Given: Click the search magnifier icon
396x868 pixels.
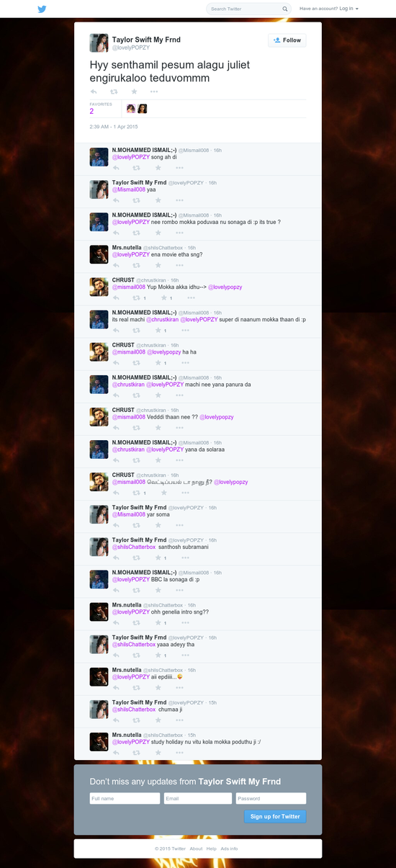Looking at the screenshot, I should pos(285,9).
